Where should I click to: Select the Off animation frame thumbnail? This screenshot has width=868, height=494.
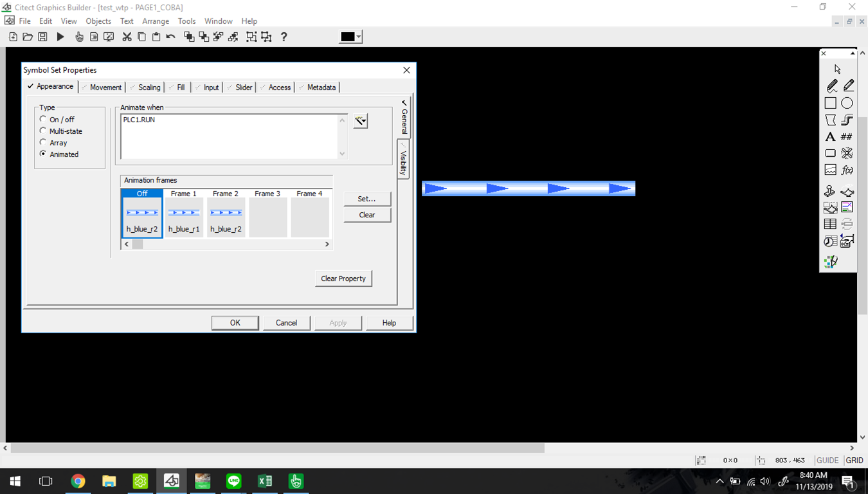(x=142, y=213)
